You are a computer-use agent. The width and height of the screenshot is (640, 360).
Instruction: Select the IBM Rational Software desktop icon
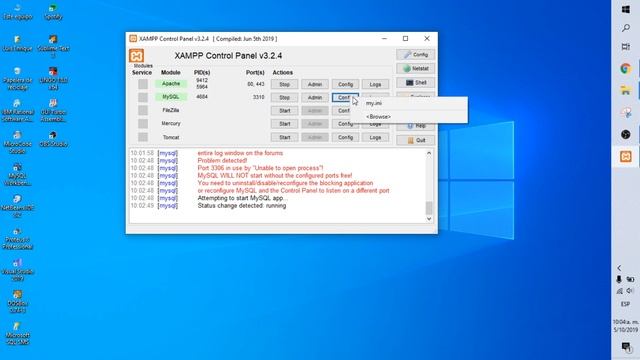(x=17, y=111)
